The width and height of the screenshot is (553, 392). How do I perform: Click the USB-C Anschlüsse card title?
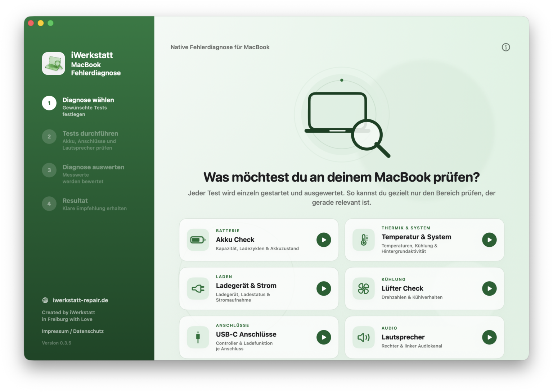point(246,334)
